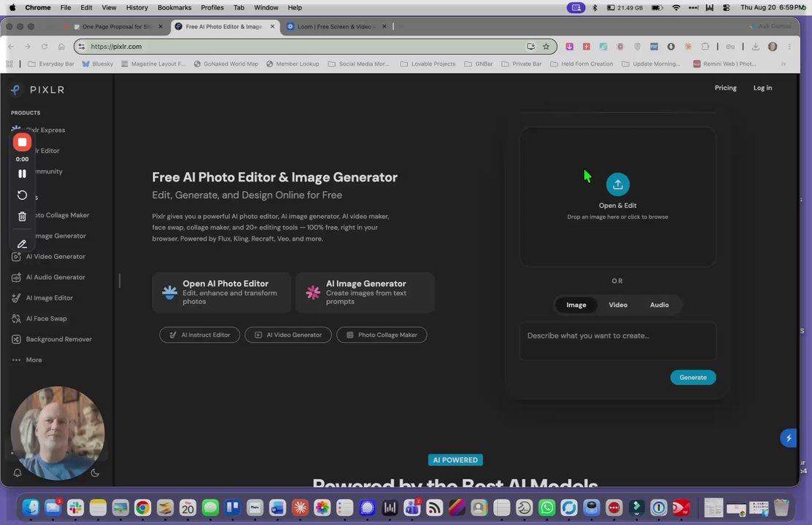
Task: Click the Pixlr logo
Action: [x=37, y=90]
